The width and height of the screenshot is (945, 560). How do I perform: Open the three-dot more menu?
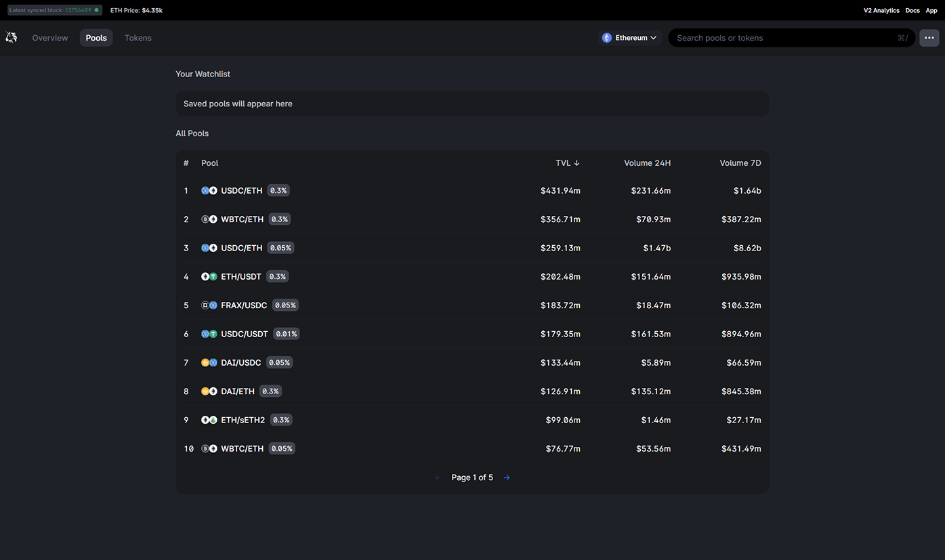click(x=929, y=38)
